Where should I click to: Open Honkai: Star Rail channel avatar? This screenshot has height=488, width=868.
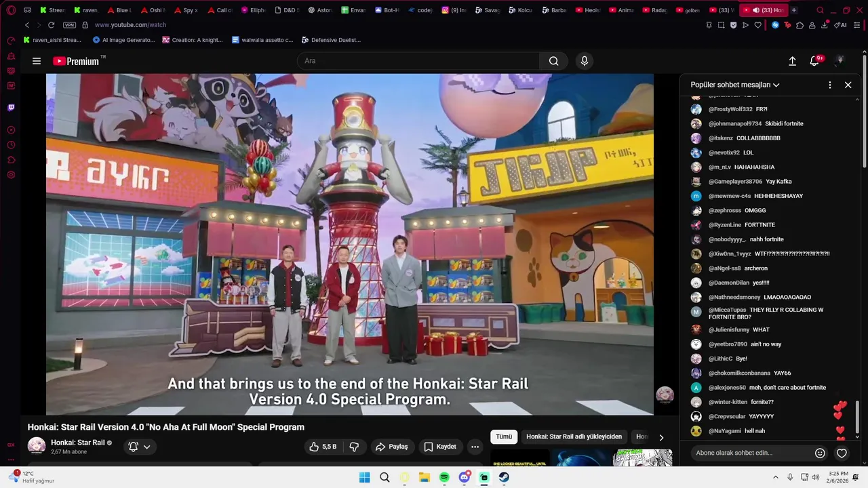[x=37, y=446]
